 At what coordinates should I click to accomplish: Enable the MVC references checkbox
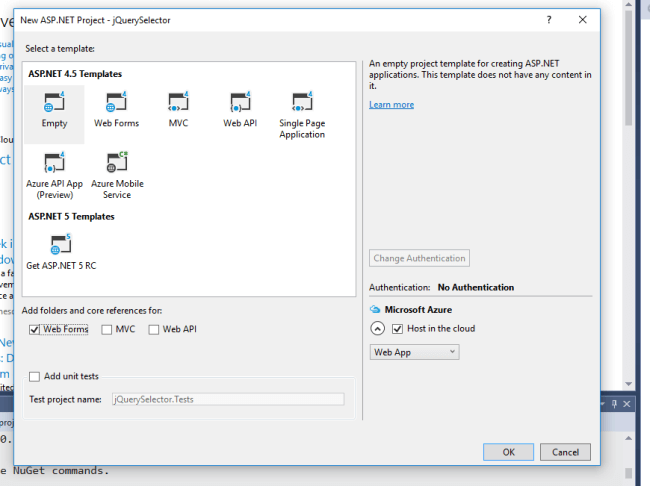(x=107, y=329)
